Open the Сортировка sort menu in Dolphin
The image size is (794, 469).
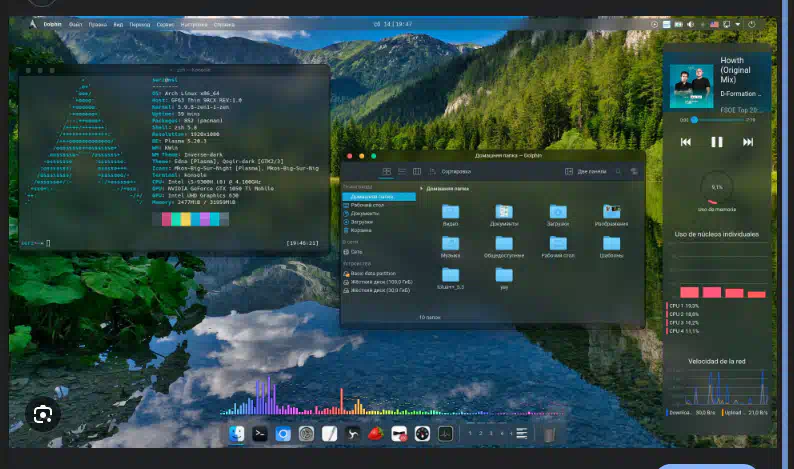(x=450, y=172)
